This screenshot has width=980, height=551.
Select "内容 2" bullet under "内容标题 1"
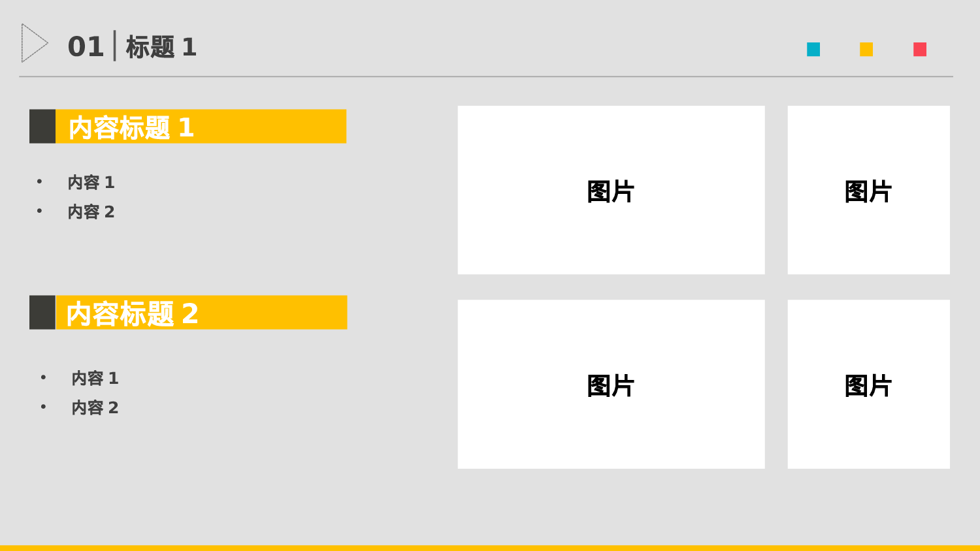coord(91,212)
